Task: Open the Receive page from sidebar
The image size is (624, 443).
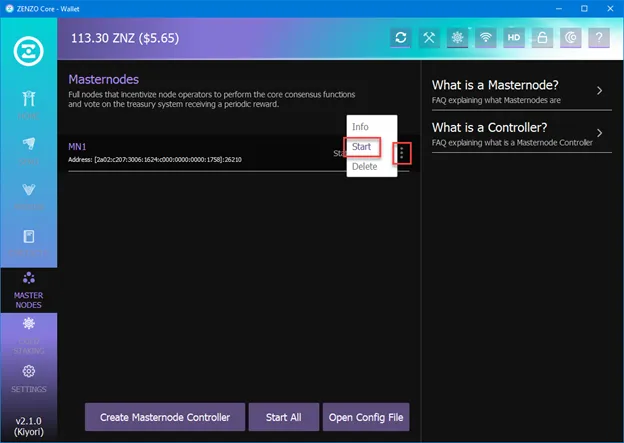Action: click(29, 196)
